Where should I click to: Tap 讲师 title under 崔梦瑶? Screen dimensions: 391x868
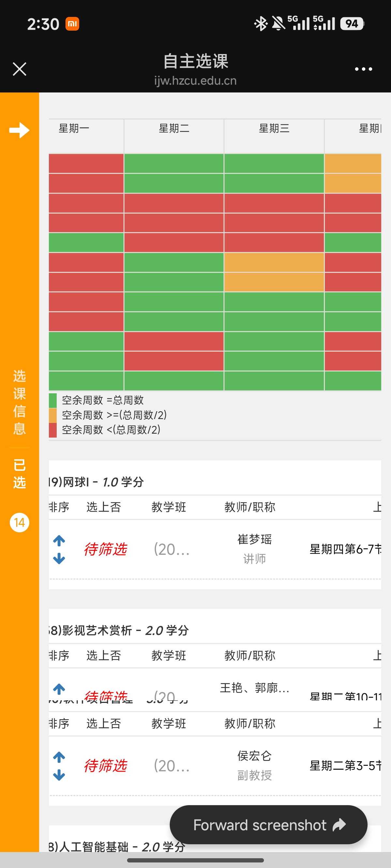(254, 559)
